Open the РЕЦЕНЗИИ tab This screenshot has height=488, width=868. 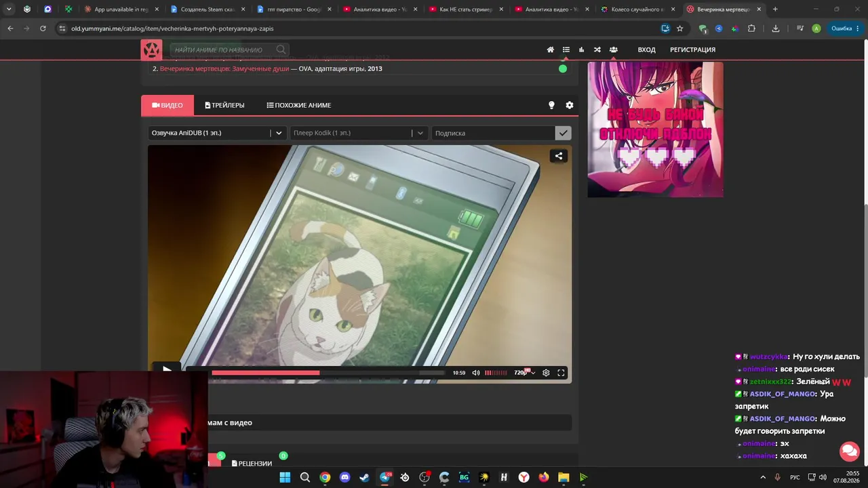(252, 464)
